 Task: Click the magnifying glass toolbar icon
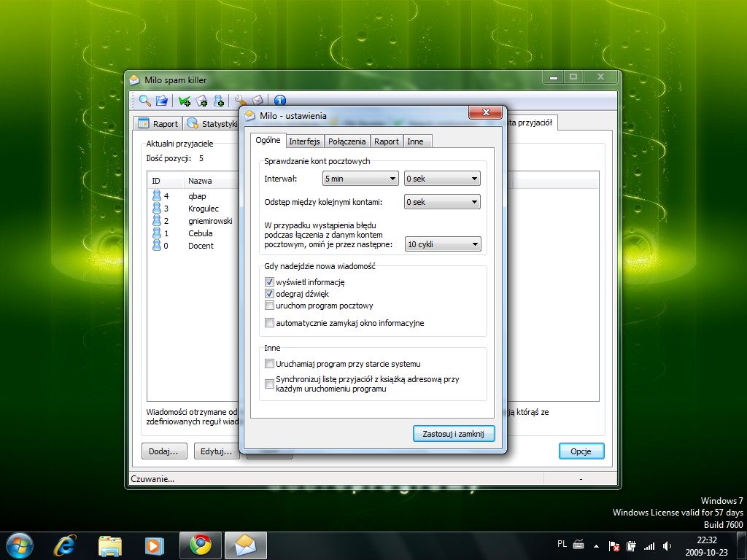click(x=145, y=101)
